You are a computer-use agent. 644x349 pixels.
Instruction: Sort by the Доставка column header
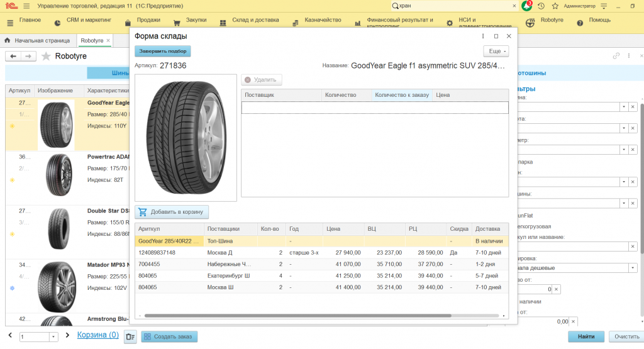pos(490,229)
